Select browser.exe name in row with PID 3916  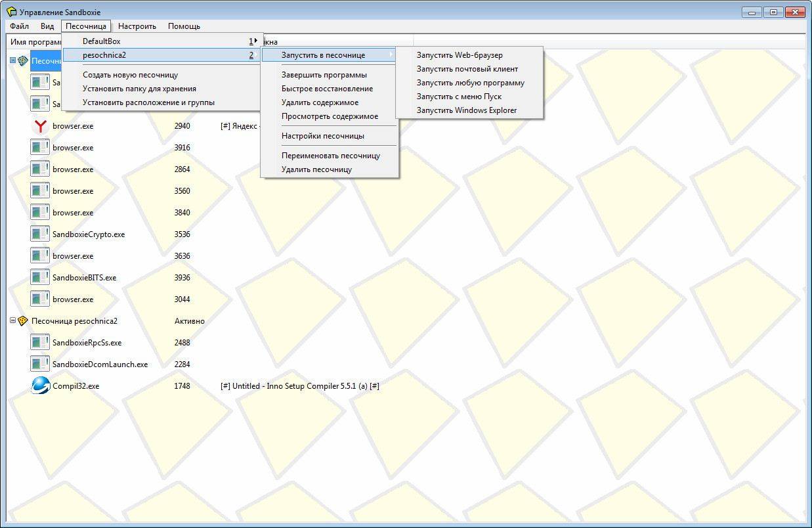73,148
